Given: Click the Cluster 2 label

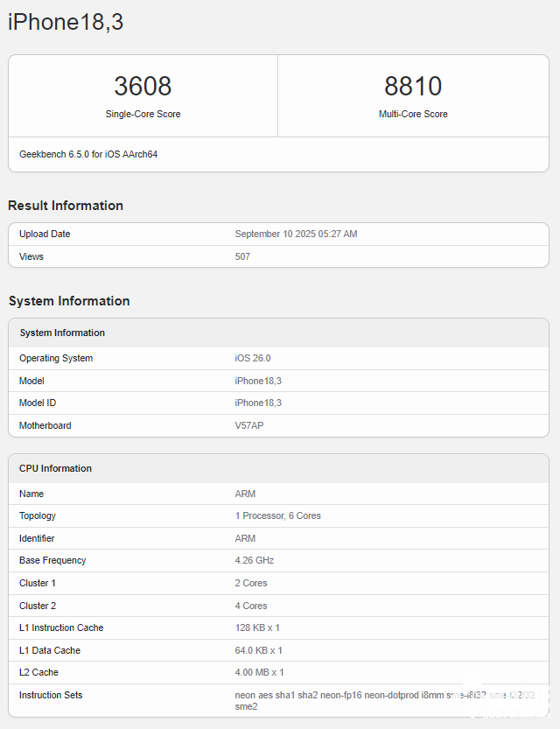Looking at the screenshot, I should click(37, 606).
